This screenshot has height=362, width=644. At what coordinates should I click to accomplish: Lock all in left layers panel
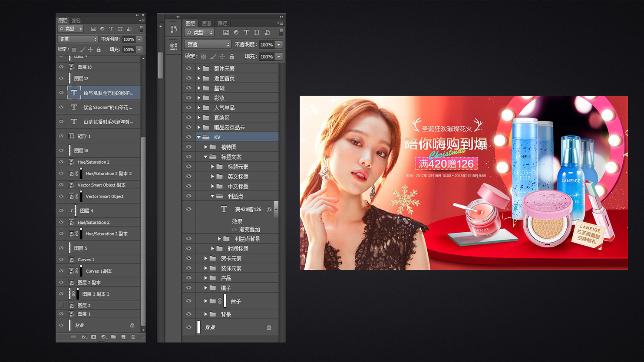coord(99,50)
